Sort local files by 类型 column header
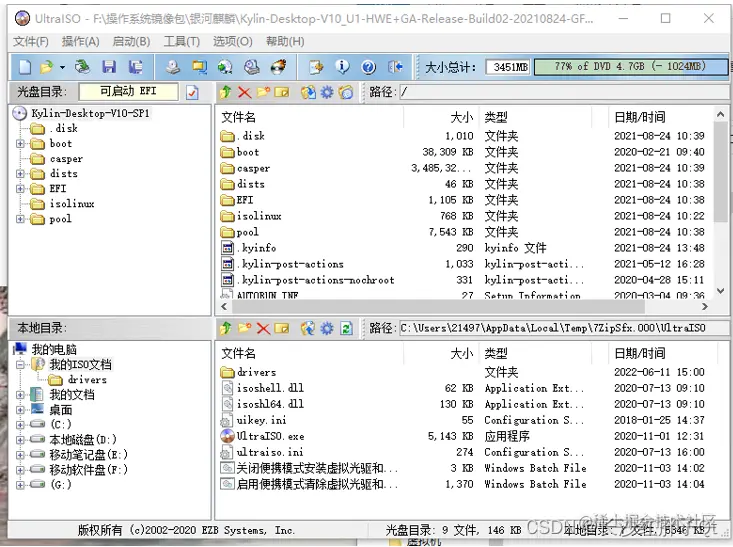 coord(535,353)
